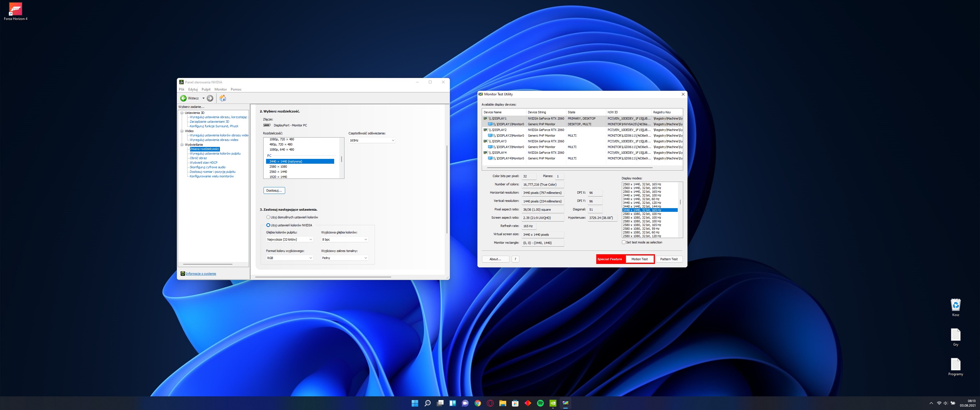
Task: Select 3440 × 1440 (natywna) resolution
Action: coord(300,161)
